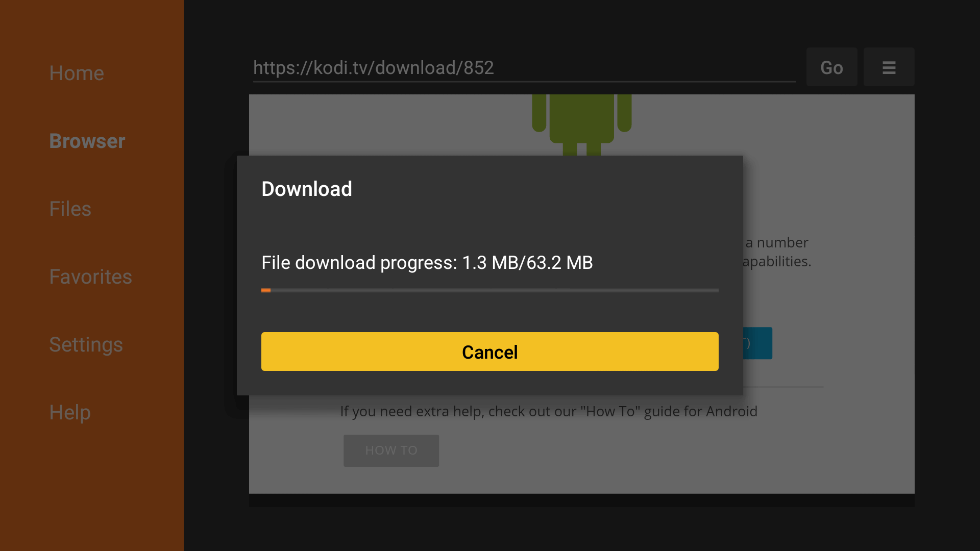Click the Download dialog title

[307, 189]
